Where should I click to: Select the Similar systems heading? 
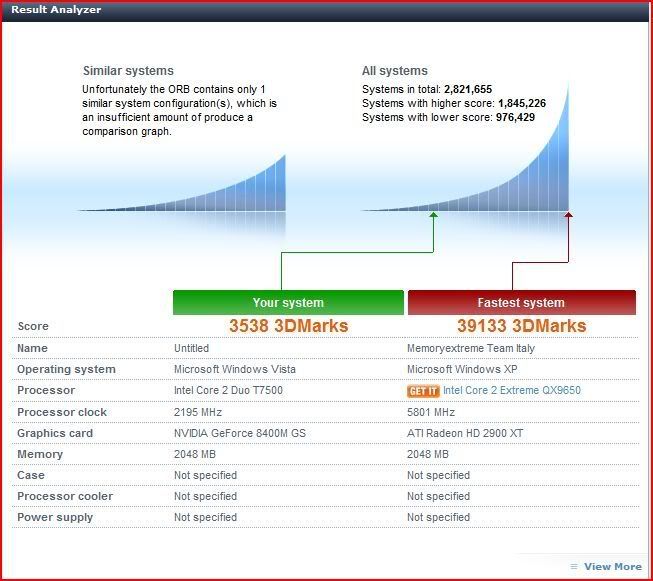128,71
